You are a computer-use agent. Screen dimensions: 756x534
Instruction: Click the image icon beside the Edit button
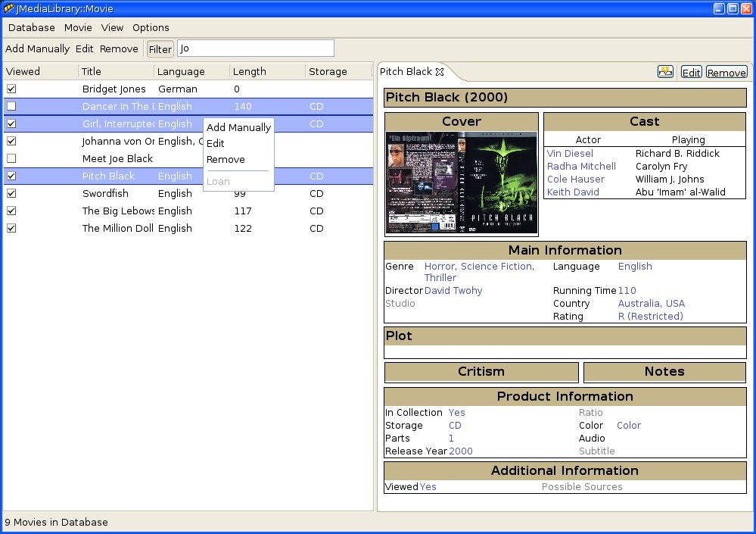(x=665, y=72)
